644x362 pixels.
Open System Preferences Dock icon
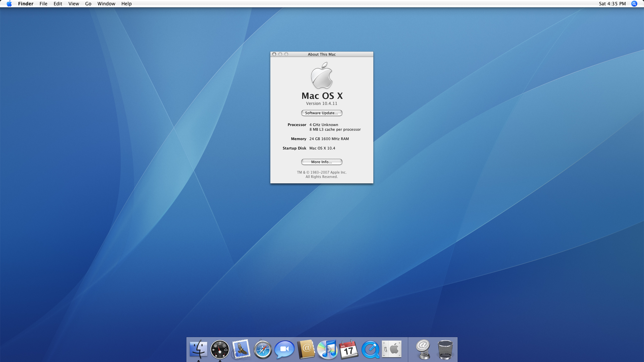pos(392,349)
